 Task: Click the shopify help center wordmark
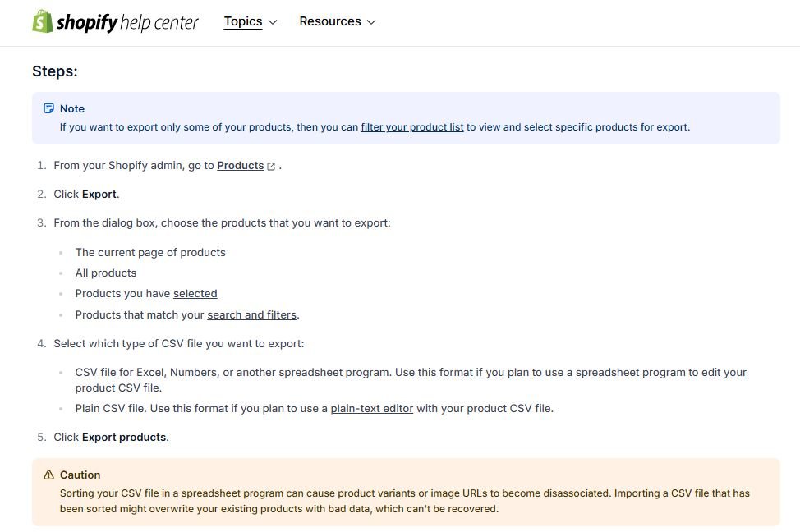(x=127, y=22)
